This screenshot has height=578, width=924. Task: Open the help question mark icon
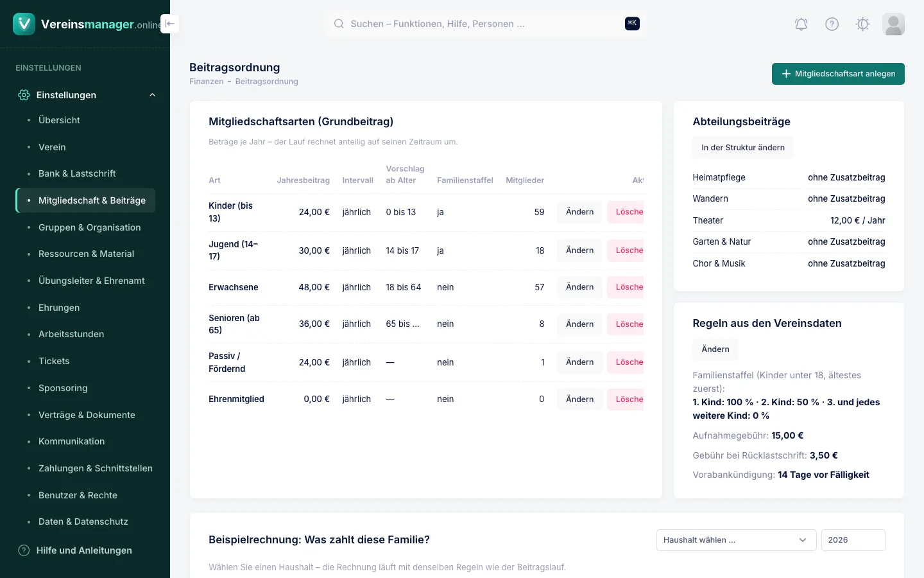832,24
